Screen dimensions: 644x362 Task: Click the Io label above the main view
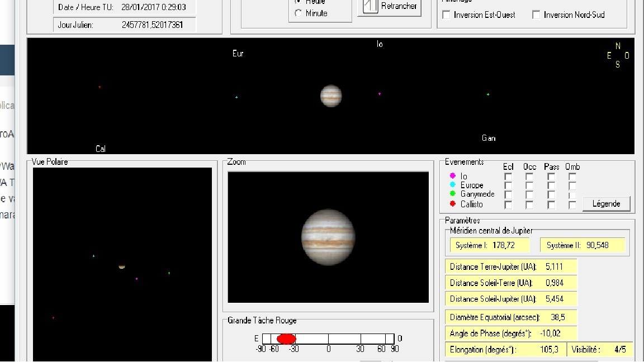tap(380, 44)
